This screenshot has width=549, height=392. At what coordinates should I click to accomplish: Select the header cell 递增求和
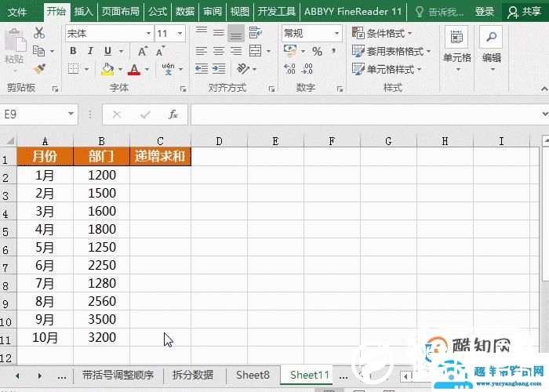pyautogui.click(x=160, y=156)
